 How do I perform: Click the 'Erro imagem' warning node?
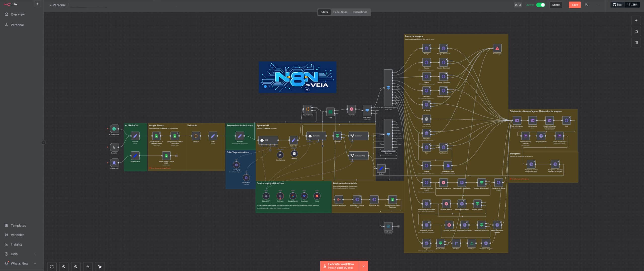tap(497, 48)
